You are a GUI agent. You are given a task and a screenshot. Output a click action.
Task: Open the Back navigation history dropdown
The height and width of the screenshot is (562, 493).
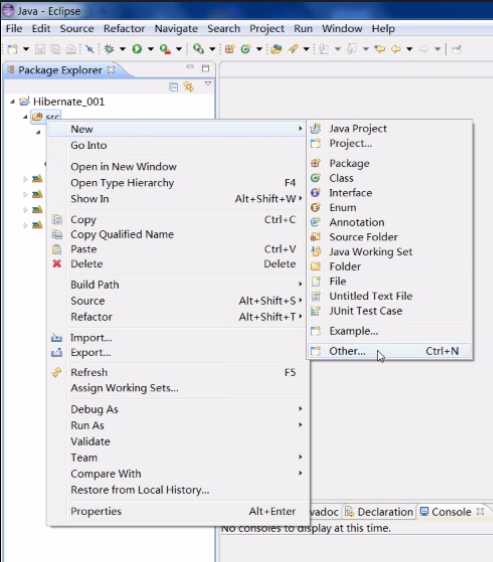click(409, 49)
